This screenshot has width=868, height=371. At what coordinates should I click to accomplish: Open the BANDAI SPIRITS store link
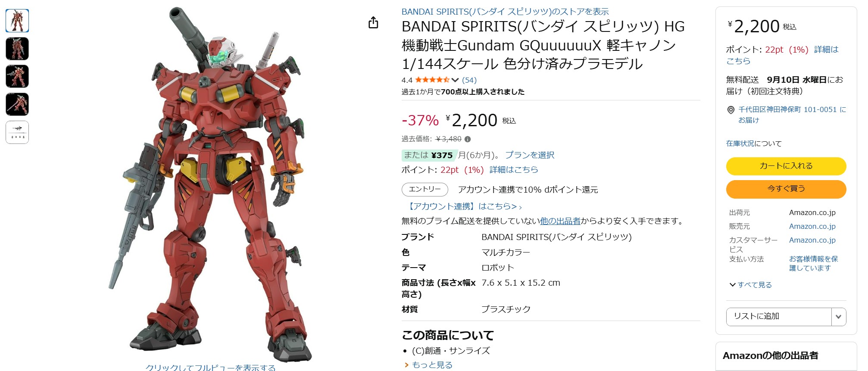click(505, 12)
